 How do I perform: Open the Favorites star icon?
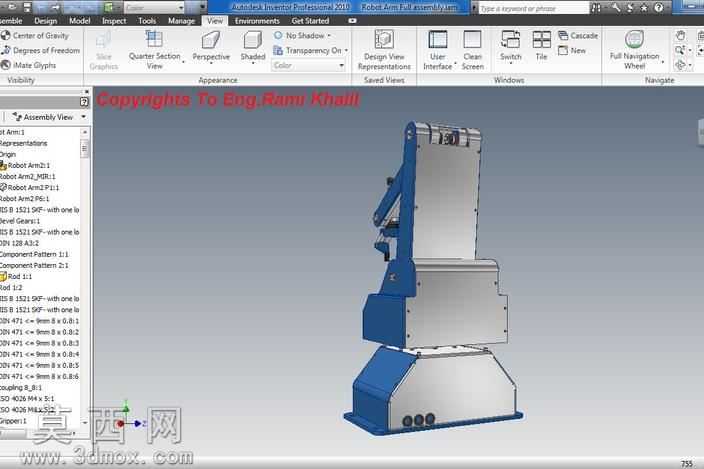tap(644, 8)
